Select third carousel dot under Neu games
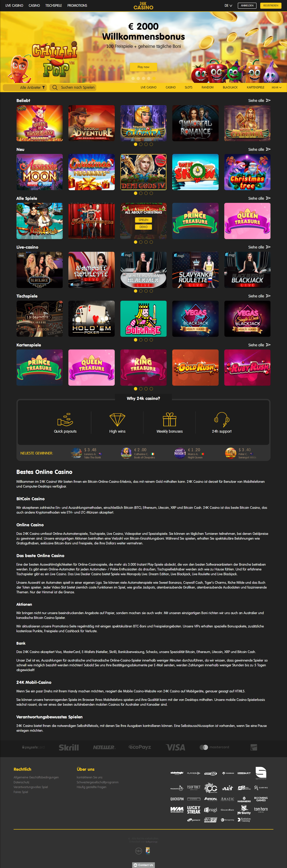The image size is (287, 868). [146, 193]
